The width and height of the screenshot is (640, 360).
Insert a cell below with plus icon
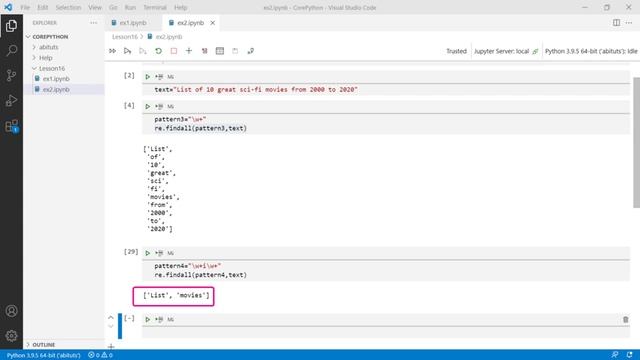pos(111,347)
